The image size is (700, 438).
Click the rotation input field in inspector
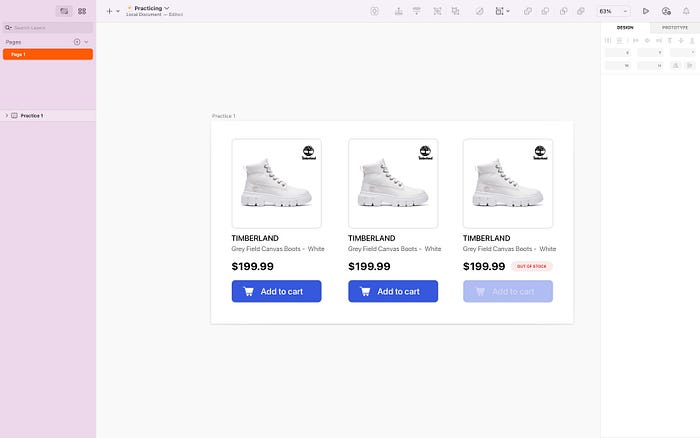[683, 53]
